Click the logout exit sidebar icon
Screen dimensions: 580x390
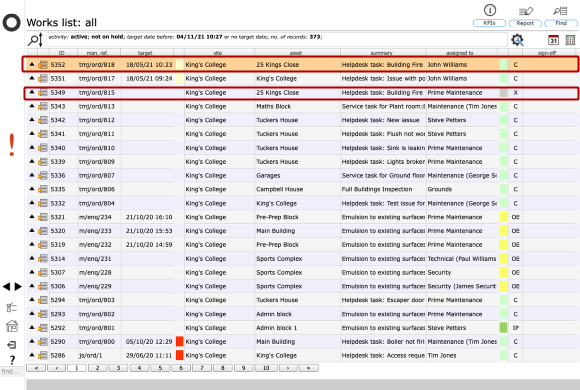pyautogui.click(x=11, y=345)
